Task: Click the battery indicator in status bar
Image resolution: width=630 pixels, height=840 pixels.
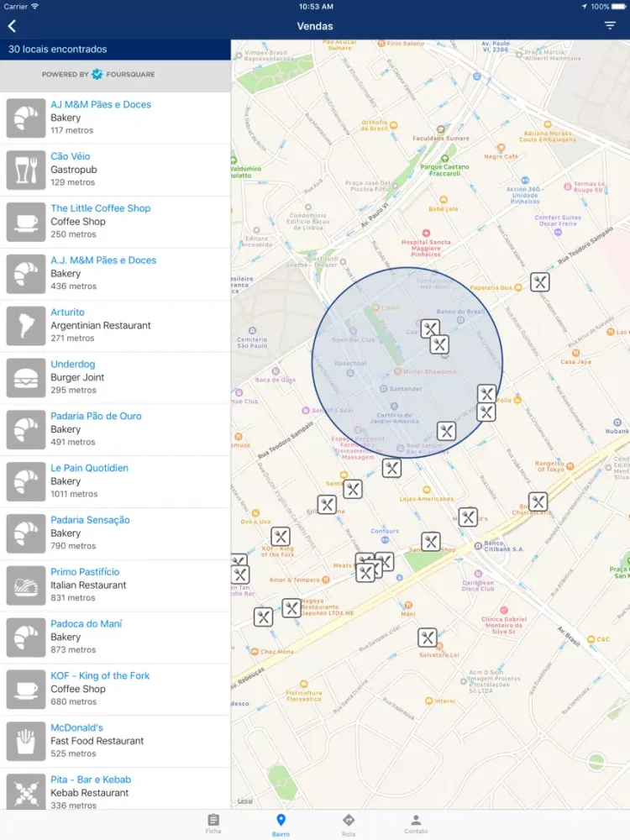Action: [618, 7]
